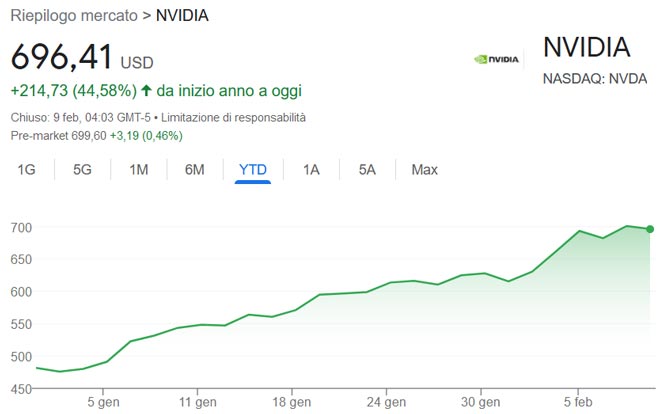Click the 18 gen date label

292,404
